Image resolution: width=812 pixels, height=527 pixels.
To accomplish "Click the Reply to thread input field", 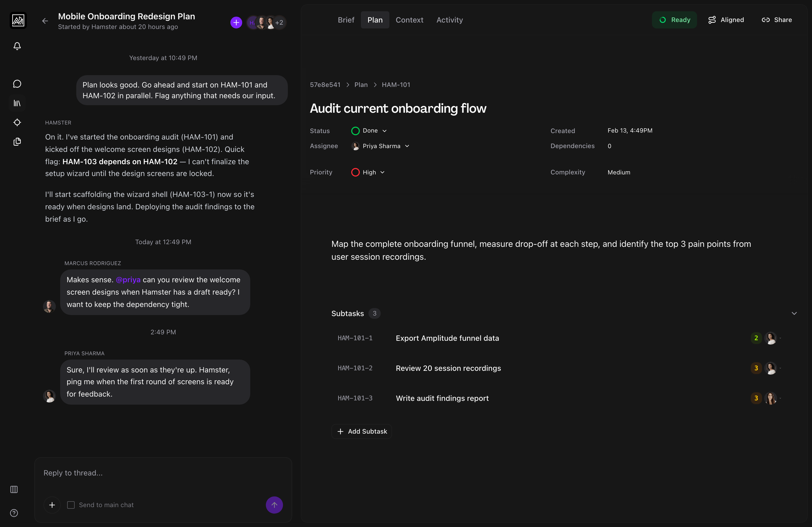I will pyautogui.click(x=163, y=473).
